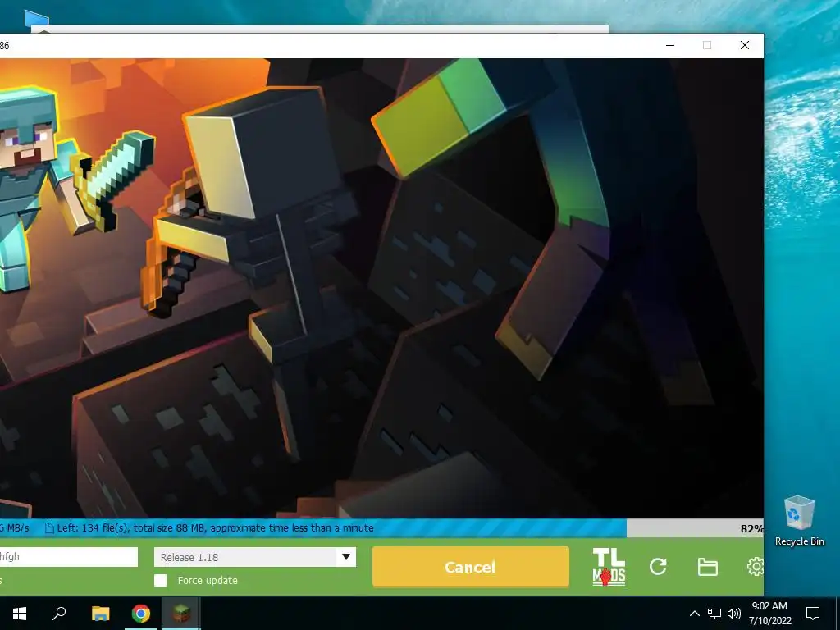The image size is (840, 630).
Task: Minimize the launcher window
Action: pyautogui.click(x=670, y=46)
